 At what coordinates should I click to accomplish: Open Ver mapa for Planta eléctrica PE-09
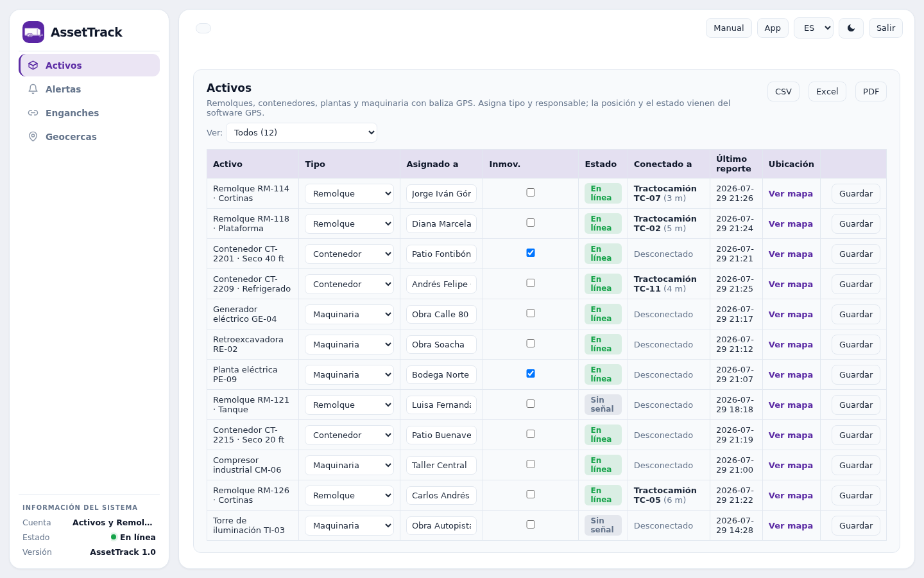tap(791, 375)
